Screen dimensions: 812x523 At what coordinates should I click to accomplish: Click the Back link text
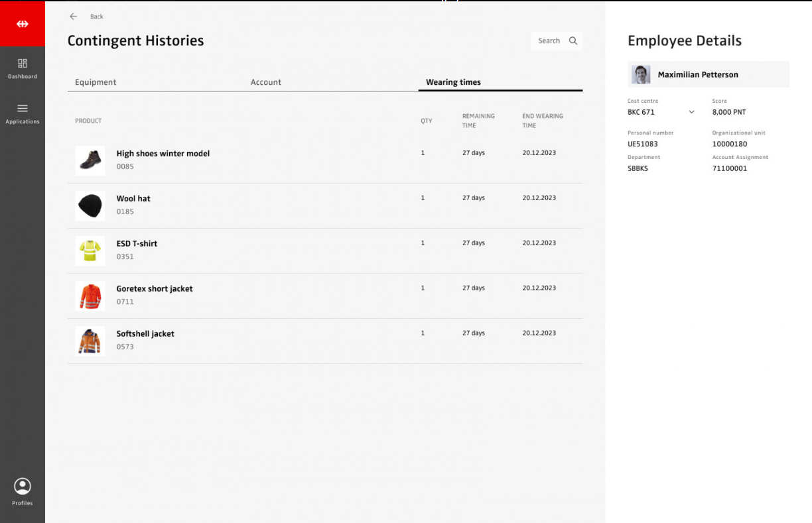97,17
